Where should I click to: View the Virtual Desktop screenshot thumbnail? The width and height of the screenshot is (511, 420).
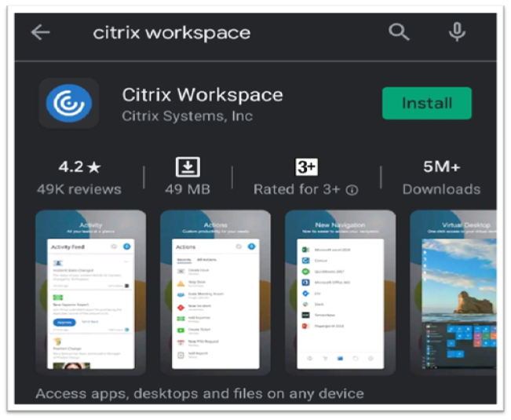tap(454, 293)
